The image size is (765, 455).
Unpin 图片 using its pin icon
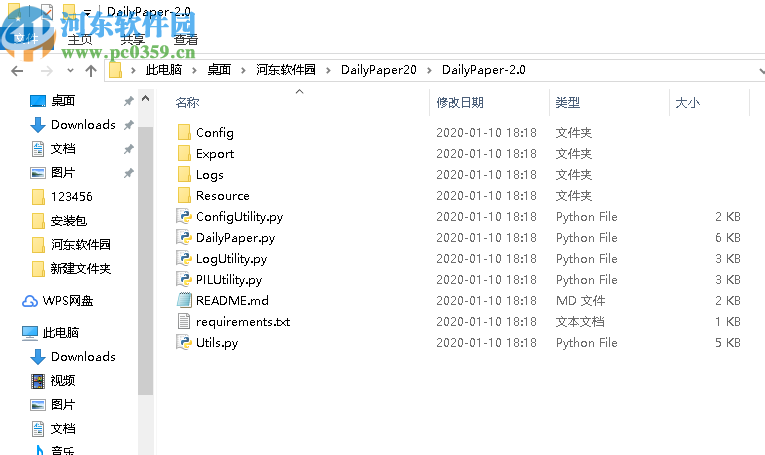pos(128,173)
